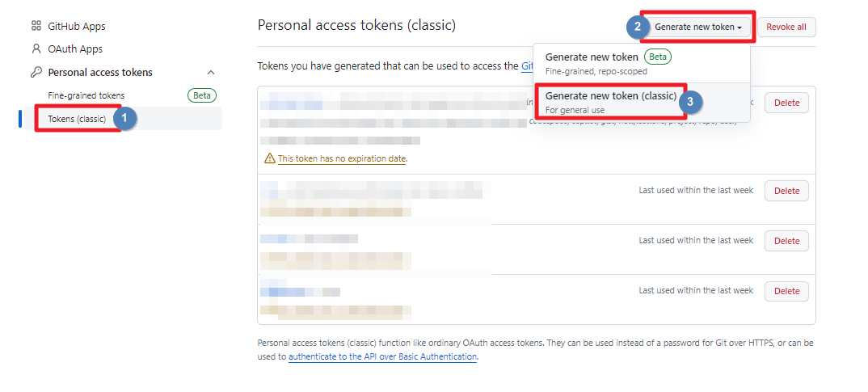The height and width of the screenshot is (392, 868).
Task: Click the Beta badge in dropdown menu
Action: (658, 57)
